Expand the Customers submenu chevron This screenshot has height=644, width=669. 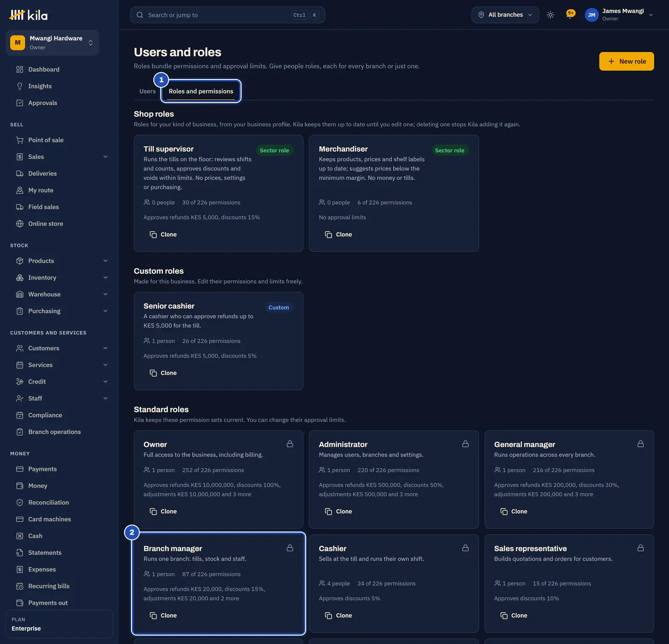coord(105,348)
